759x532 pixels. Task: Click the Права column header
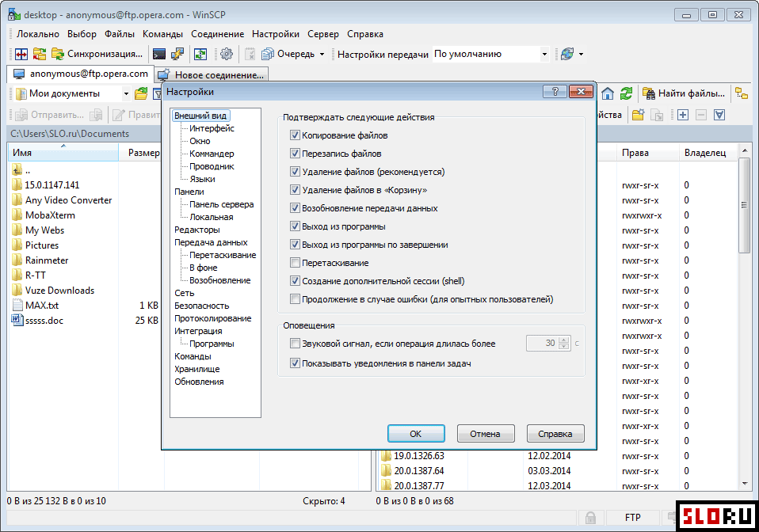tap(647, 153)
